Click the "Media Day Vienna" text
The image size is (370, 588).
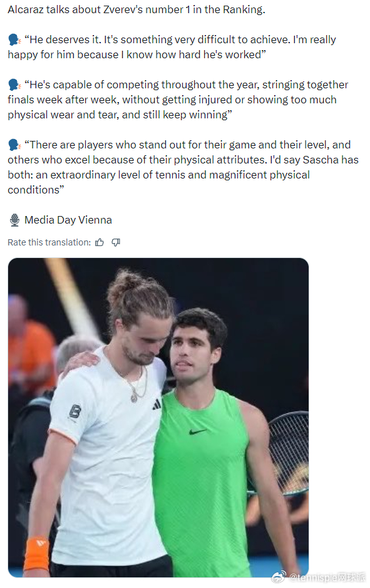coord(68,220)
